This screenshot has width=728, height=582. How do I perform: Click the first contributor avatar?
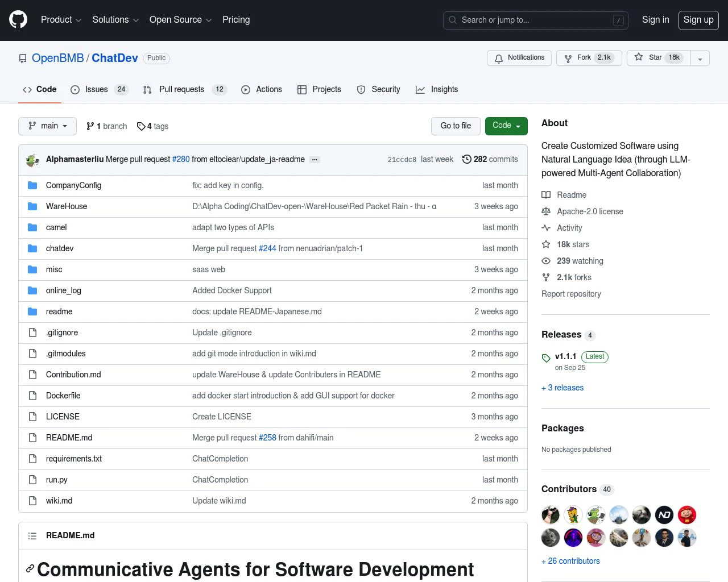tap(551, 515)
